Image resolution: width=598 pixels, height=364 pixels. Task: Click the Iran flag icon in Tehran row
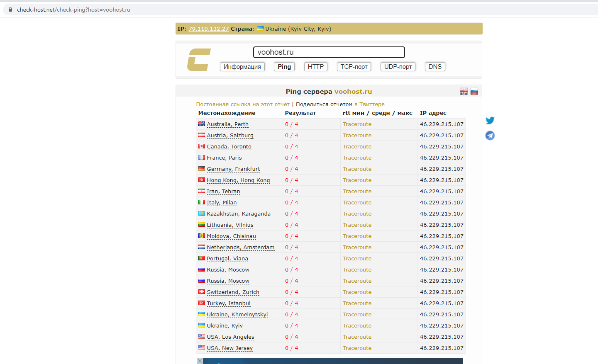point(202,191)
